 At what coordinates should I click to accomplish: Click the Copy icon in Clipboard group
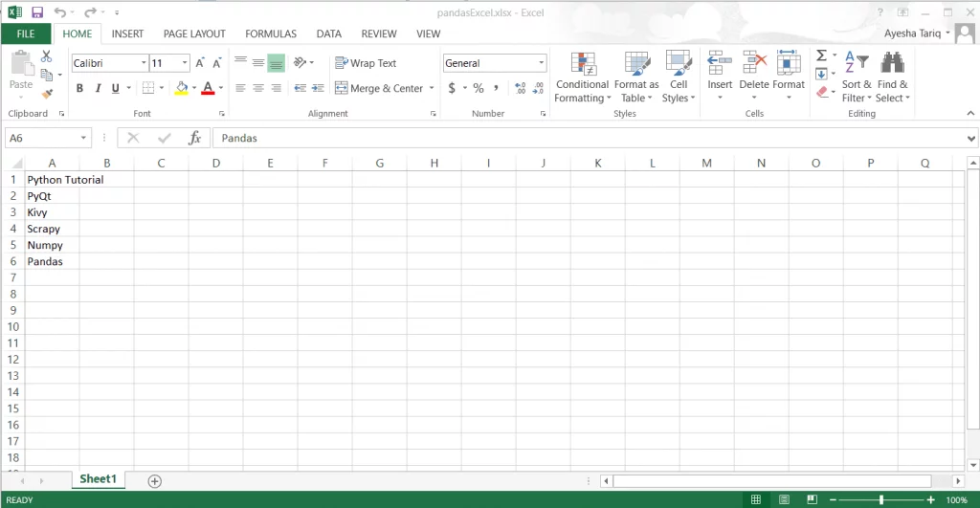pos(47,75)
